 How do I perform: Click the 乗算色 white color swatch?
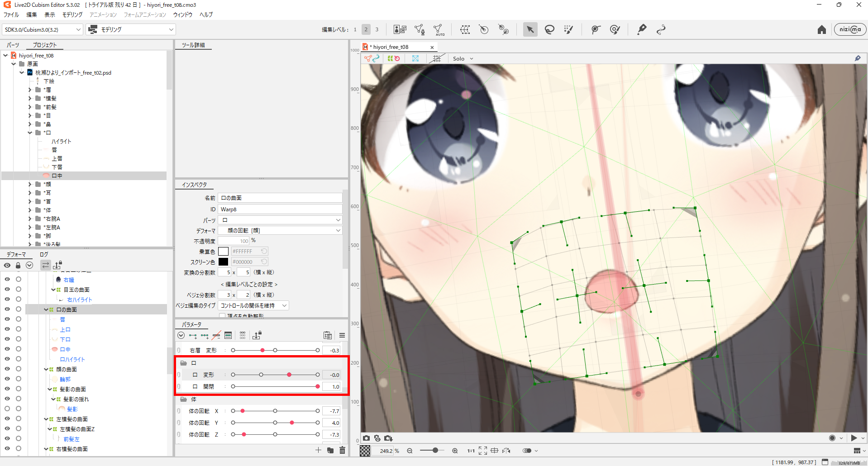pos(223,251)
